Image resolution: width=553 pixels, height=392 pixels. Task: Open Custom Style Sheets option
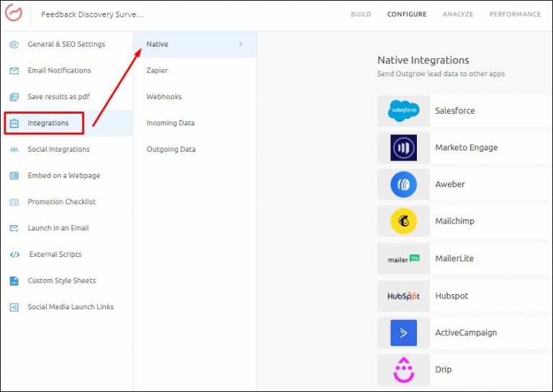61,281
